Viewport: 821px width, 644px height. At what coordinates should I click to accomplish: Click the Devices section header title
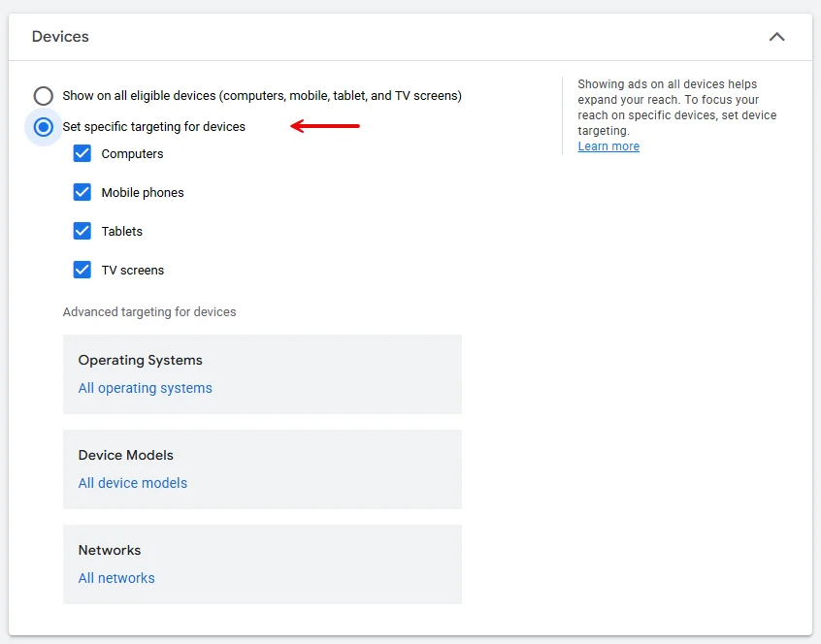60,37
